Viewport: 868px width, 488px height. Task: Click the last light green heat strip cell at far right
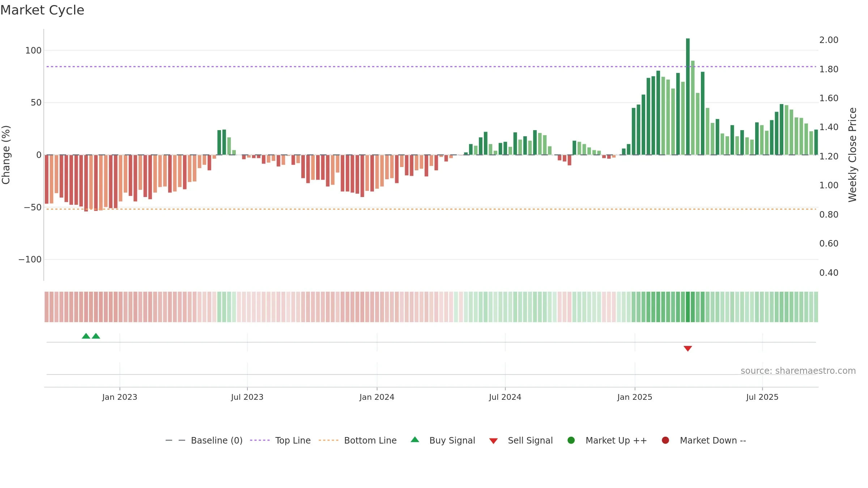click(816, 307)
